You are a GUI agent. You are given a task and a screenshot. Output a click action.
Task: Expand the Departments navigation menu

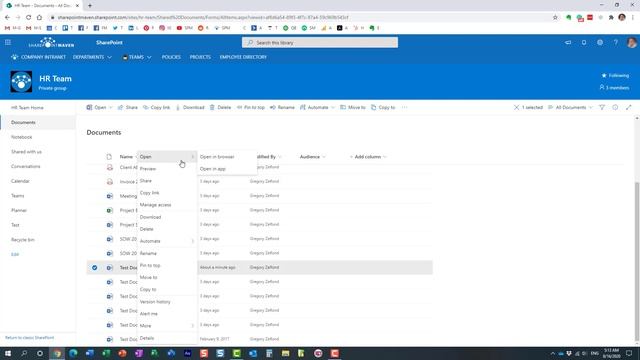pos(92,57)
